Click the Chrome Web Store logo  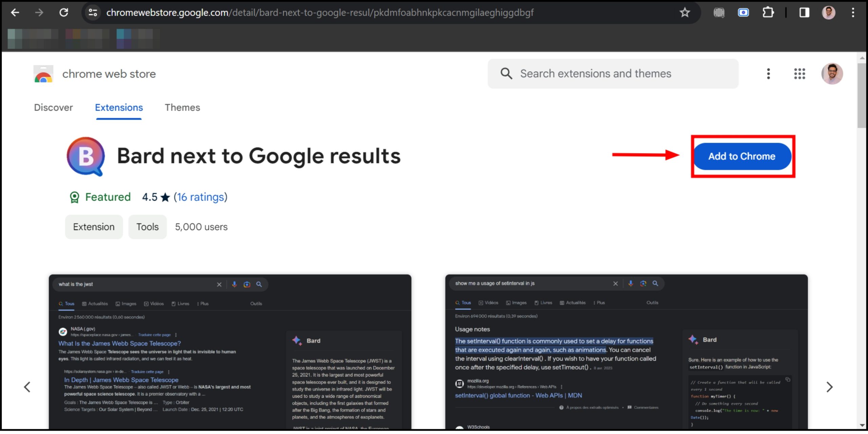tap(43, 74)
